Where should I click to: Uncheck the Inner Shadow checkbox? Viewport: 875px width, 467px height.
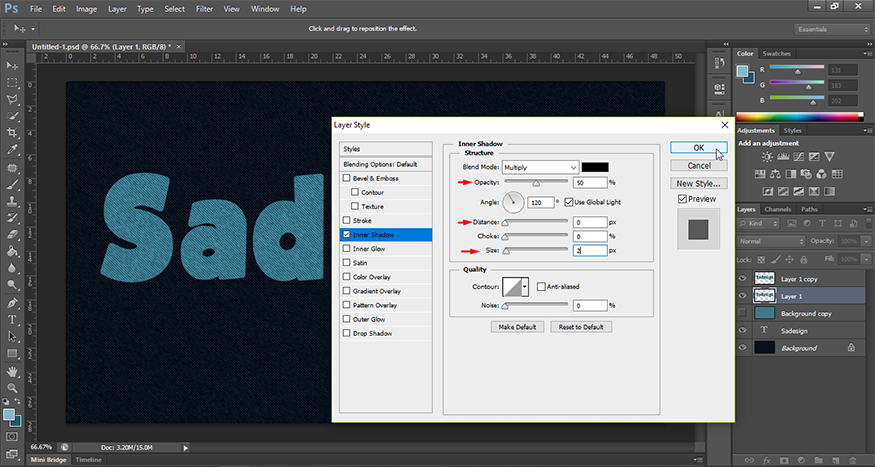point(347,235)
